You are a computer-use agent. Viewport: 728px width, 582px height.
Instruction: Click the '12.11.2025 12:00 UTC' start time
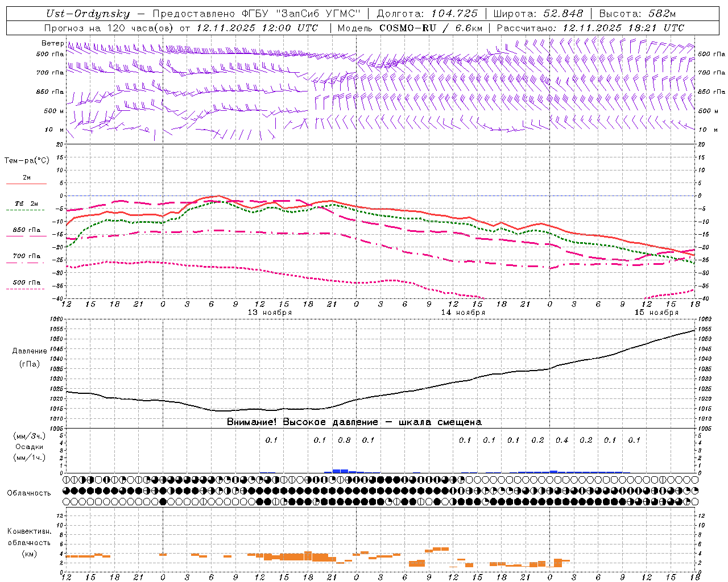257,28
